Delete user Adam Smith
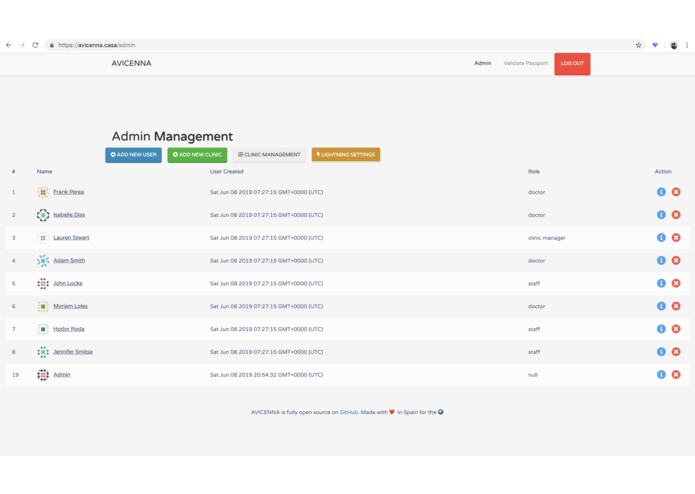Screen dimensions: 695x494 point(676,260)
